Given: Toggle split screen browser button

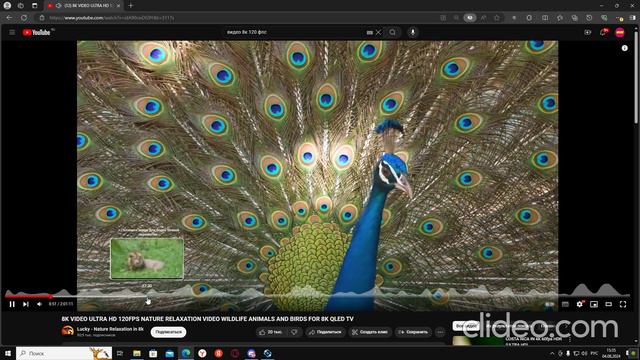Looking at the screenshot, I should tap(545, 18).
